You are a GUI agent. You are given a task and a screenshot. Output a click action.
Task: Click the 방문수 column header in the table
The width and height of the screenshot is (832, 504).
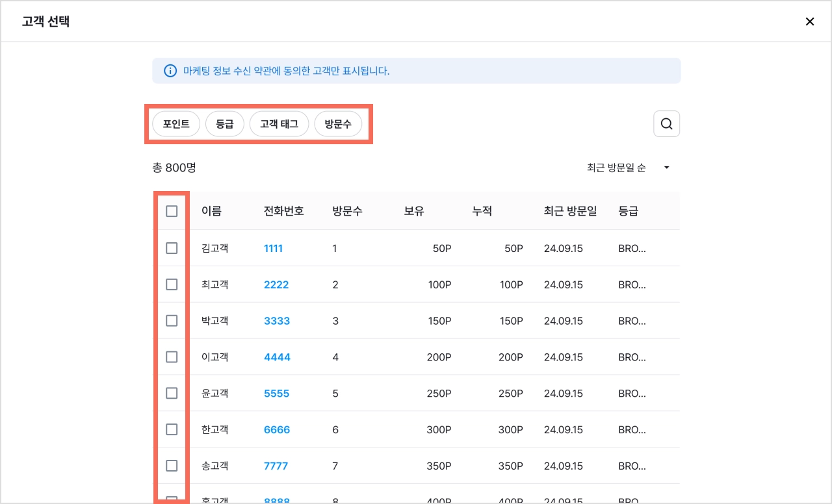pyautogui.click(x=347, y=211)
